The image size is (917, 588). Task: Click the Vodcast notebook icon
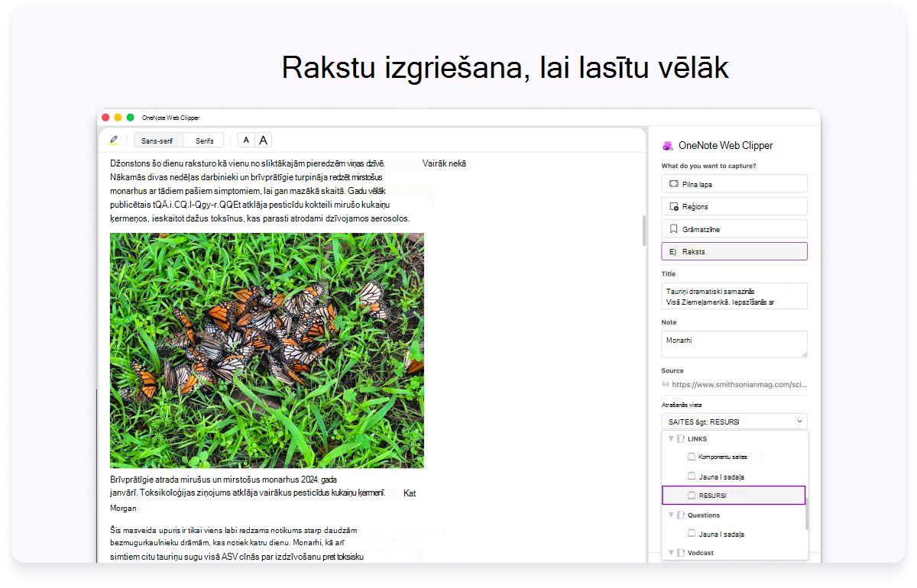(x=681, y=552)
